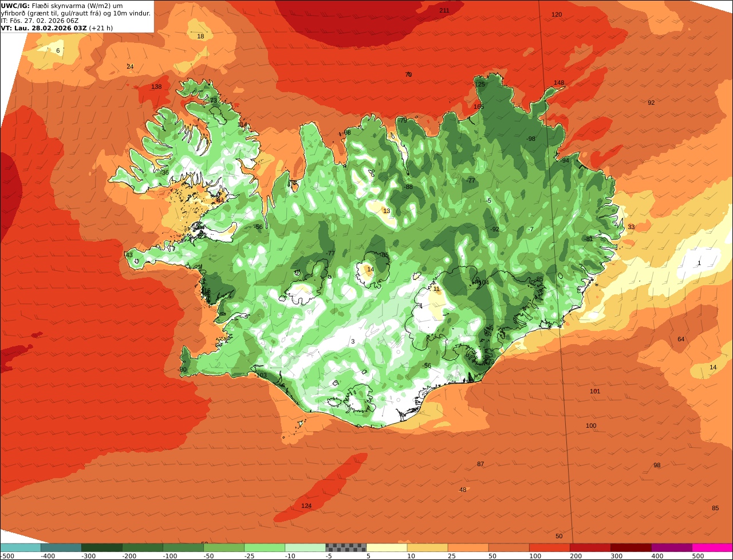Screen dimensions: 733x560
Task: Click the '-88' value in north Iceland
Action: 408,187
